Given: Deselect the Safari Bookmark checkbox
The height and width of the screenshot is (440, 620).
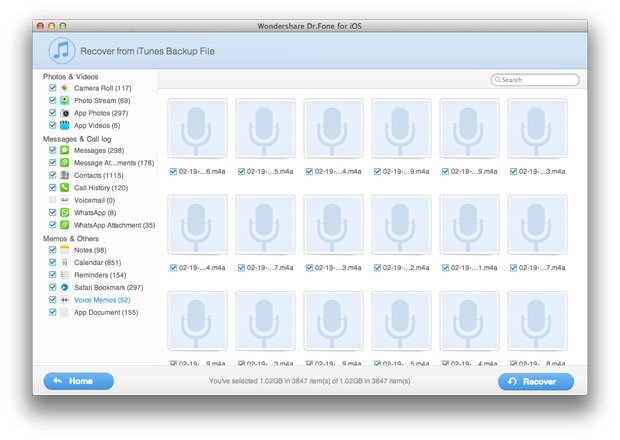Looking at the screenshot, I should 52,287.
